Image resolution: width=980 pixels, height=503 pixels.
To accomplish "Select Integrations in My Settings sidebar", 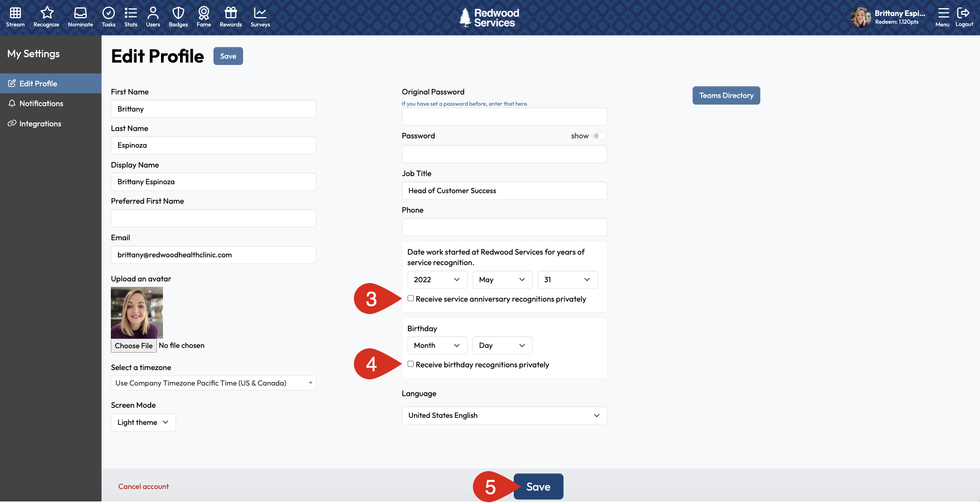I will click(40, 124).
